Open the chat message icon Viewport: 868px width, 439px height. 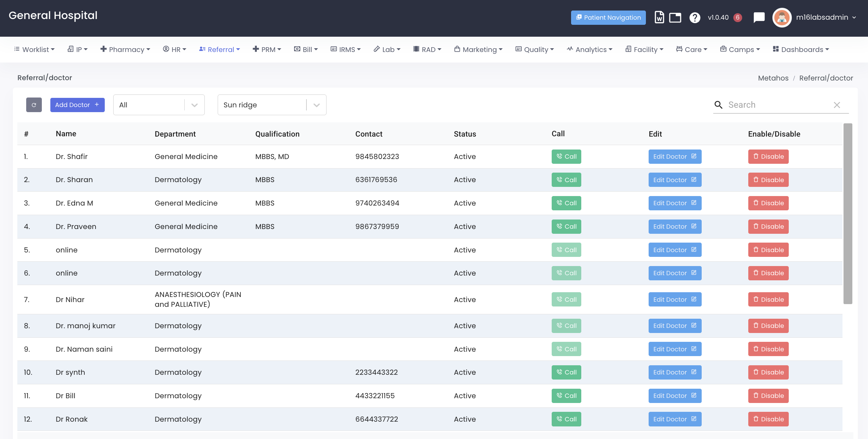point(759,17)
